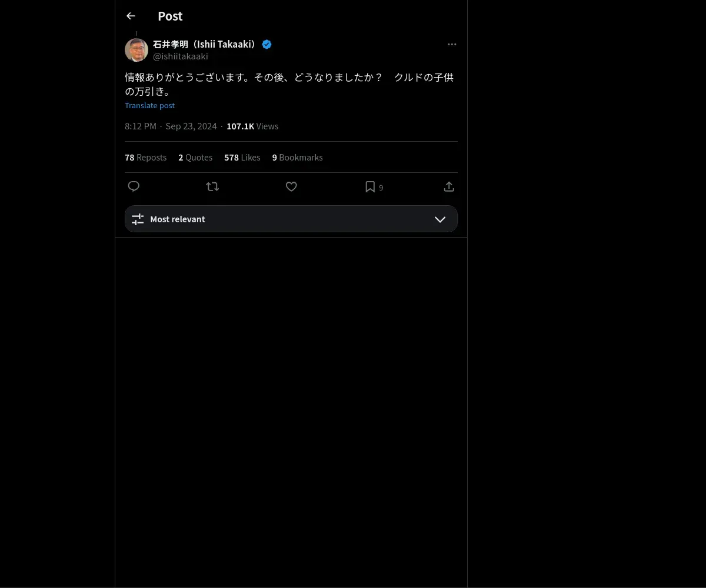Image resolution: width=706 pixels, height=588 pixels.
Task: Open Ishii Takaaki's profile picture
Action: pyautogui.click(x=136, y=50)
